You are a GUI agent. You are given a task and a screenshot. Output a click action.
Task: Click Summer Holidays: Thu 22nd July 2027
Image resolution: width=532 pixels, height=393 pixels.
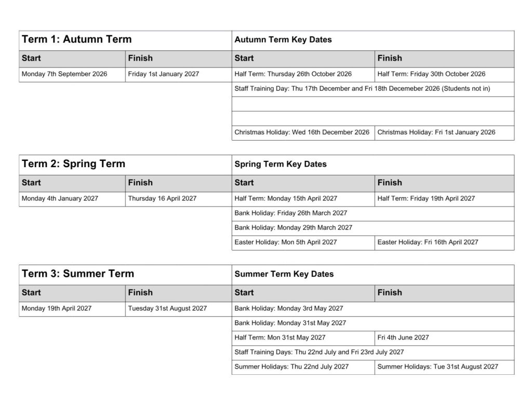[291, 367]
